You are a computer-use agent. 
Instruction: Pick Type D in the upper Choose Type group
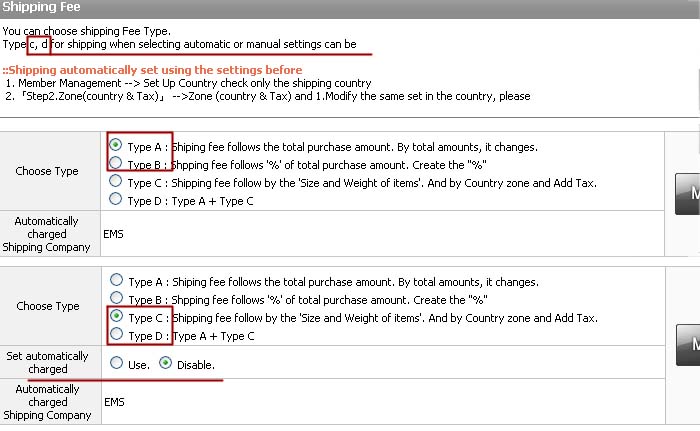point(117,200)
